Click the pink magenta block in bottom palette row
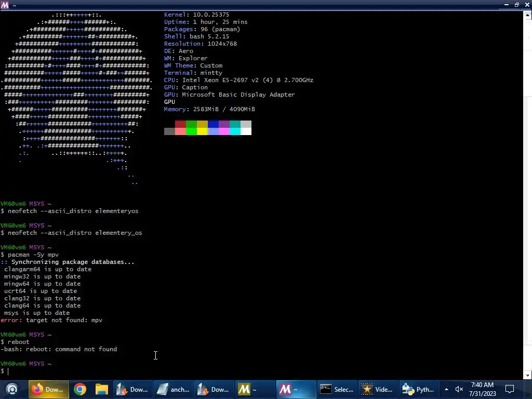 click(x=224, y=131)
